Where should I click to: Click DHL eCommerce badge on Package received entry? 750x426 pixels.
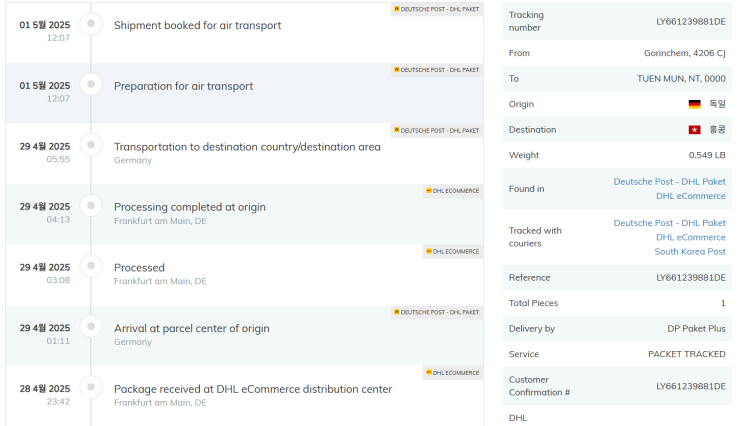(452, 373)
